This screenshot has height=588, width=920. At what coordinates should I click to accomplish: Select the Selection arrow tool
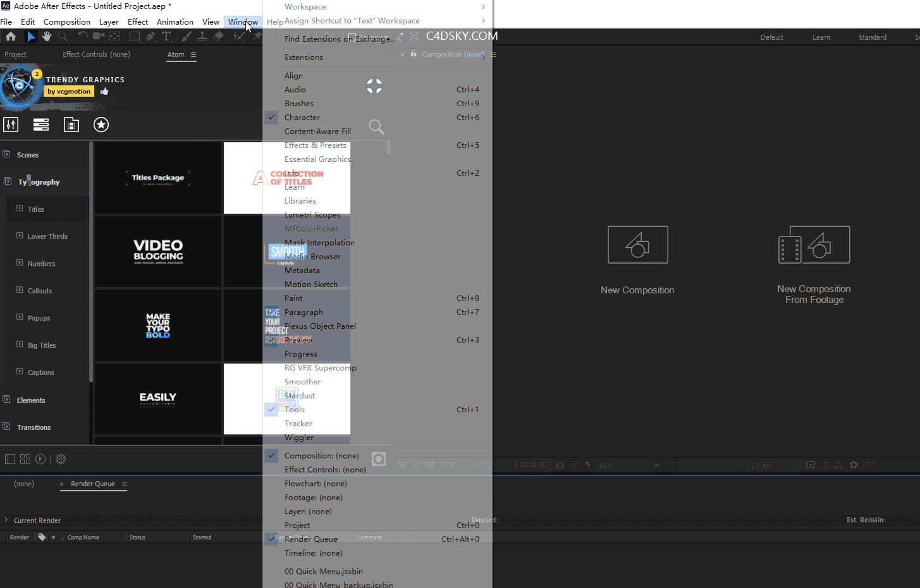[30, 37]
